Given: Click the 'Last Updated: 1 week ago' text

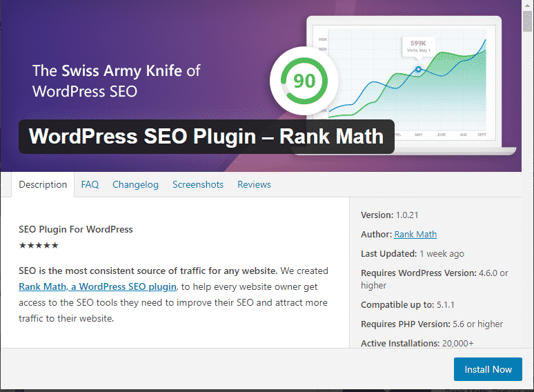Looking at the screenshot, I should [x=413, y=254].
